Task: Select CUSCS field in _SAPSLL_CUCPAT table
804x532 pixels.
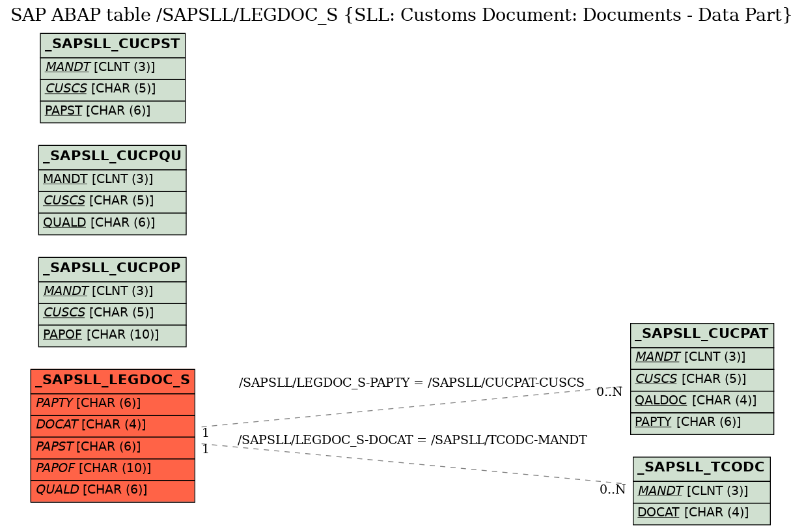Action: 702,379
